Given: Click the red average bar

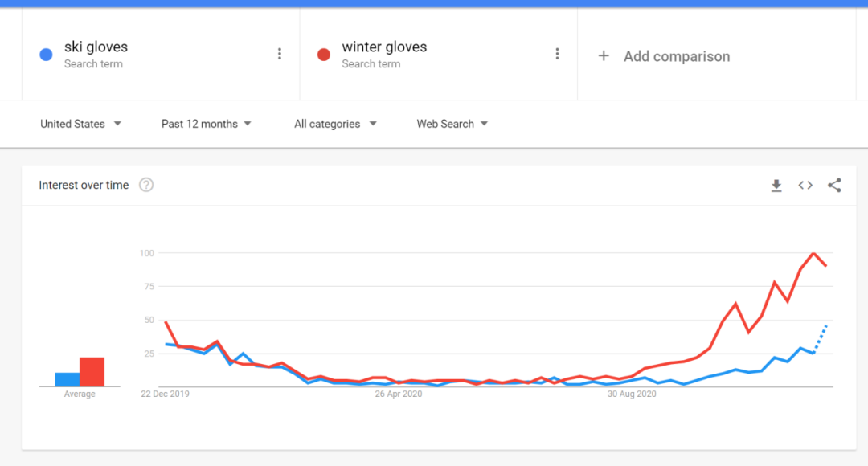Looking at the screenshot, I should (x=92, y=372).
